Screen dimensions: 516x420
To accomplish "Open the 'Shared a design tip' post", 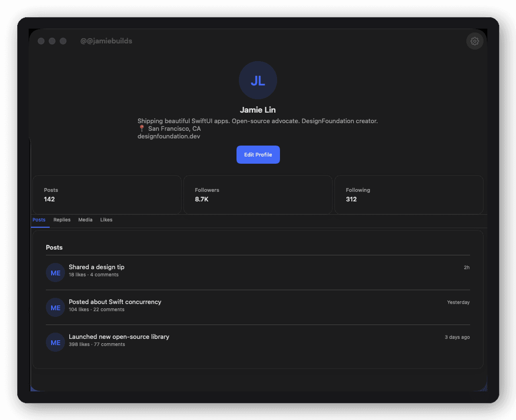I will click(258, 273).
